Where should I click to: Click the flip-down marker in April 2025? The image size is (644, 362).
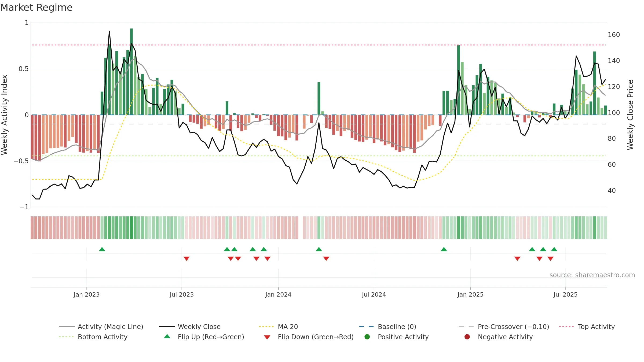517,258
